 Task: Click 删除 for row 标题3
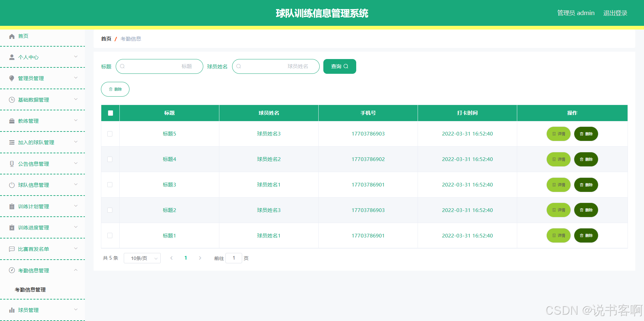(x=586, y=185)
